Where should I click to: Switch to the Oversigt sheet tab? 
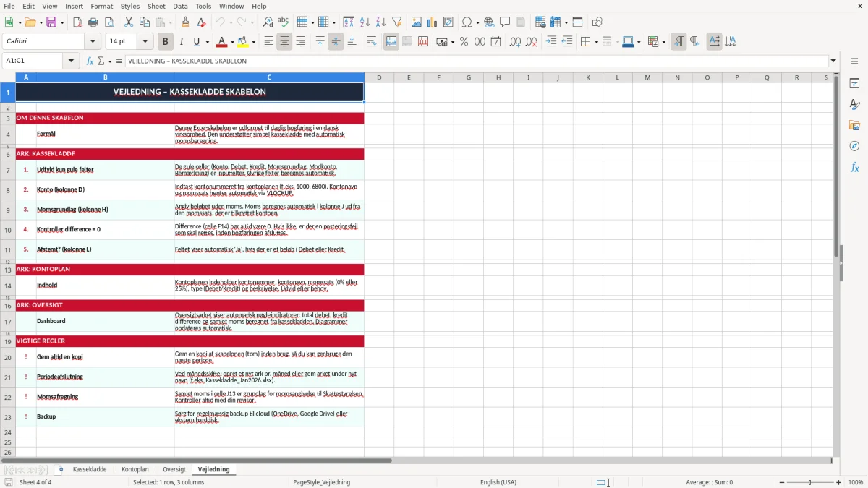(174, 469)
